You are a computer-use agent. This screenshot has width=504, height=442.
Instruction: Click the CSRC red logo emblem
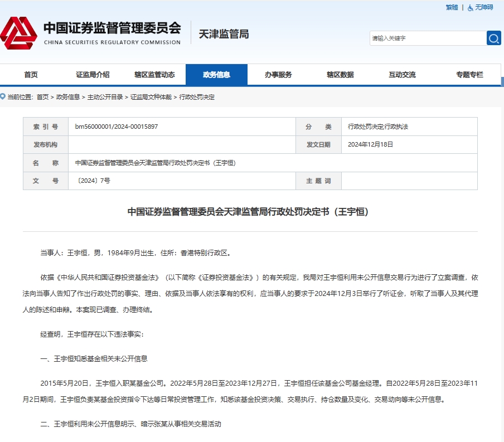coord(18,33)
